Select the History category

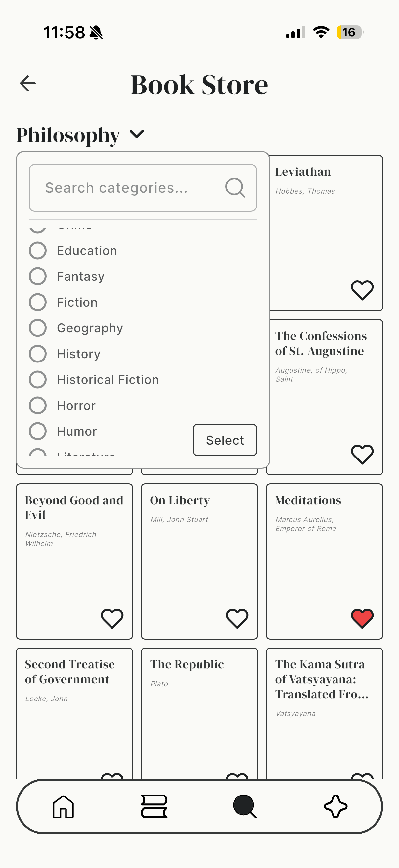pos(38,354)
